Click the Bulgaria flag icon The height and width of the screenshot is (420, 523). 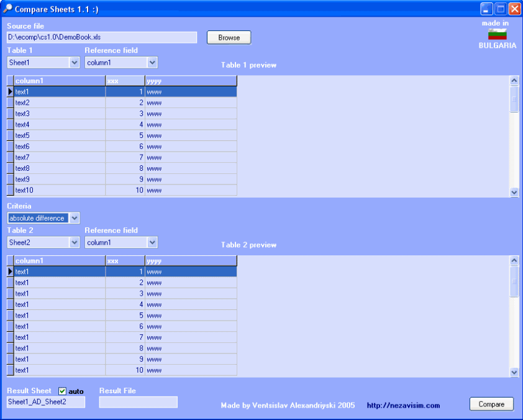(498, 34)
